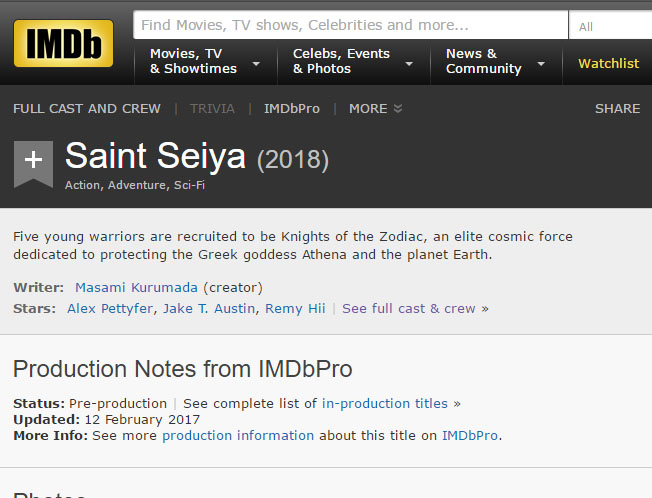Image resolution: width=652 pixels, height=498 pixels.
Task: Open the Watchlist
Action: (608, 63)
